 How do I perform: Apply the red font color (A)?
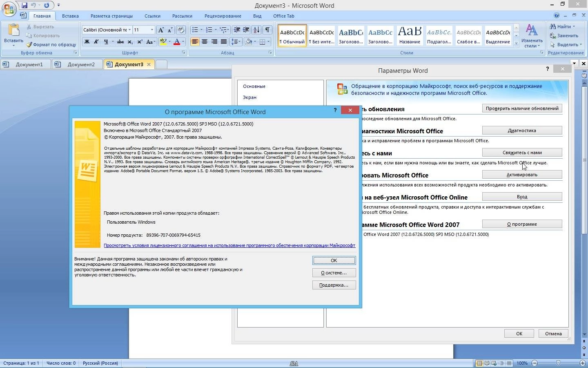pyautogui.click(x=177, y=42)
